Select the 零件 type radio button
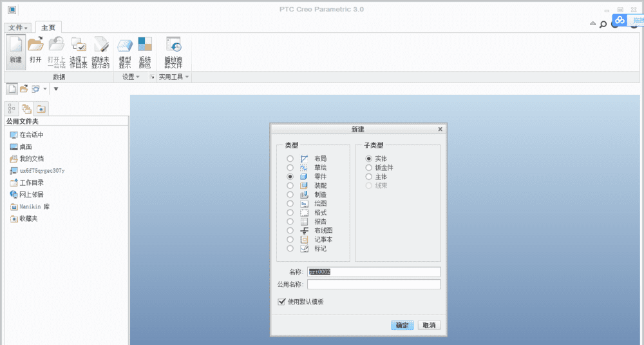644x345 pixels. 290,177
